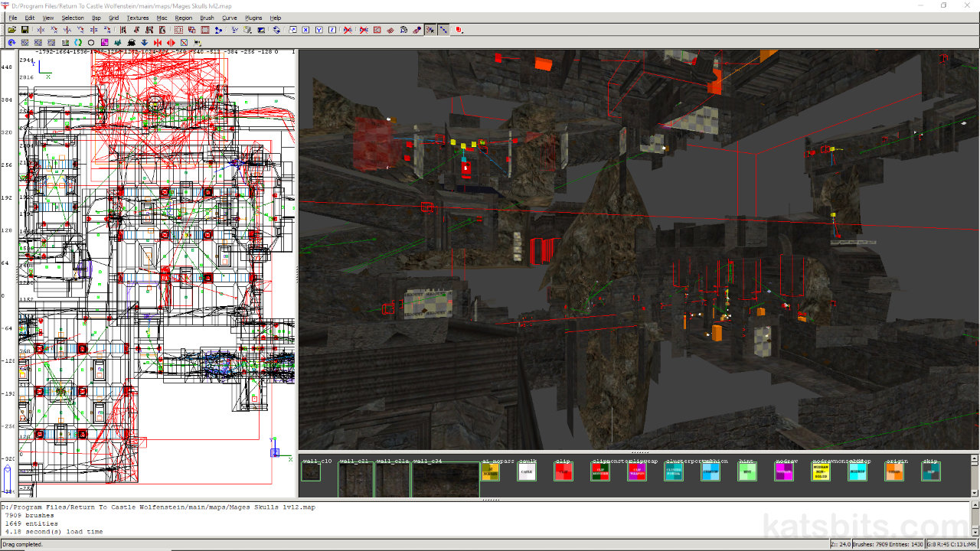Toggle cubic clipping of camera view
Image resolution: width=980 pixels, height=551 pixels.
(261, 30)
